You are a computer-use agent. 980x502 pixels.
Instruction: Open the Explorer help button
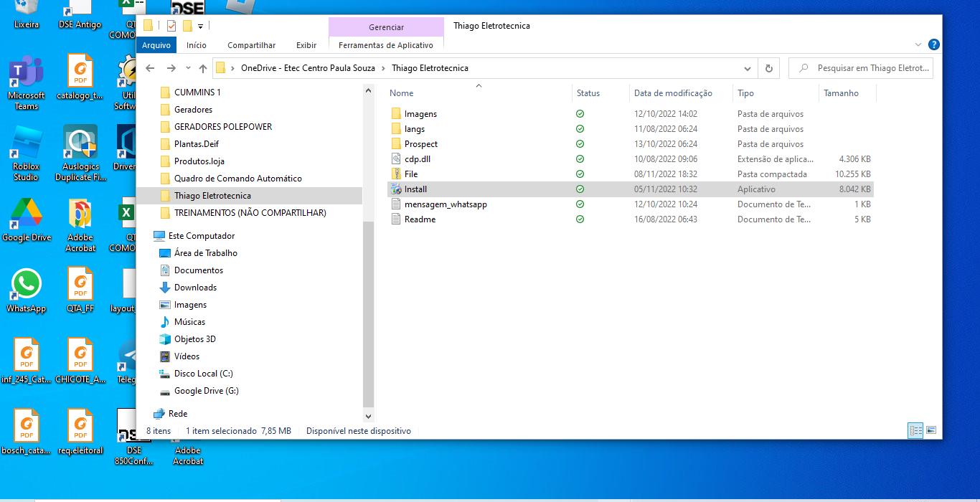tap(933, 44)
